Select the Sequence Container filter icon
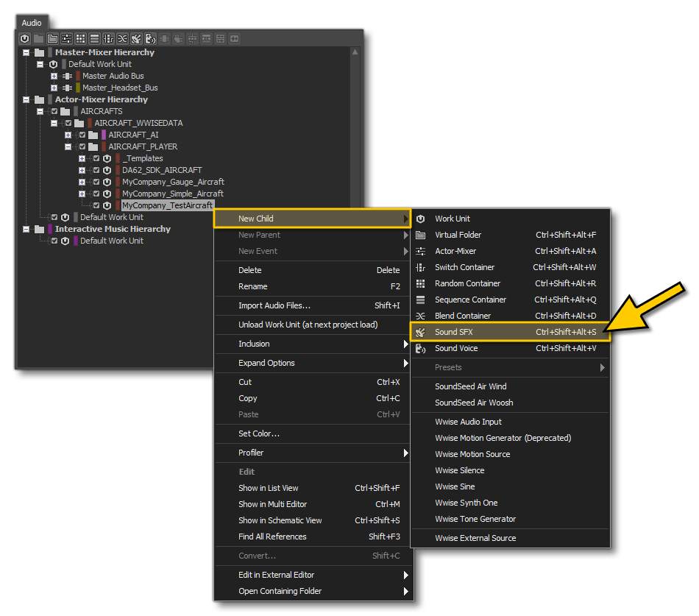The image size is (699, 616). pyautogui.click(x=93, y=38)
